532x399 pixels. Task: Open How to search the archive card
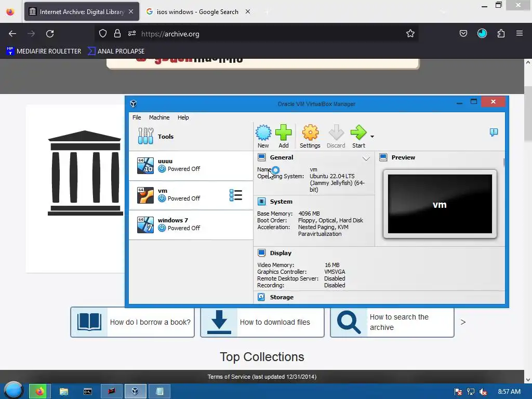coord(392,322)
